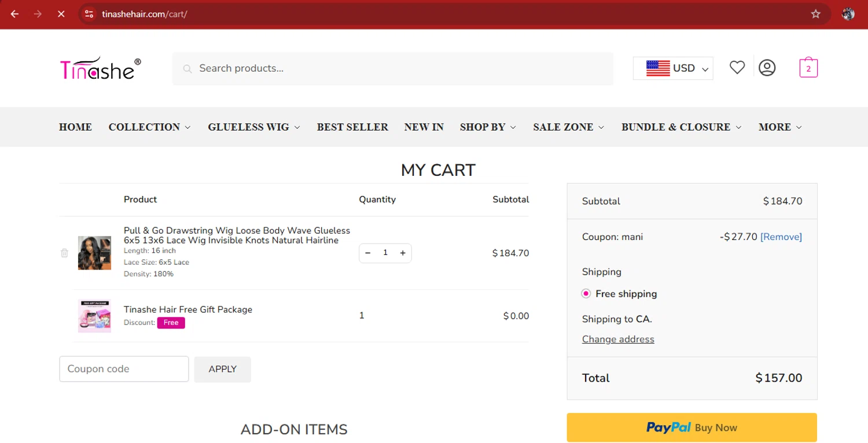Remove the mani coupon

click(x=781, y=237)
